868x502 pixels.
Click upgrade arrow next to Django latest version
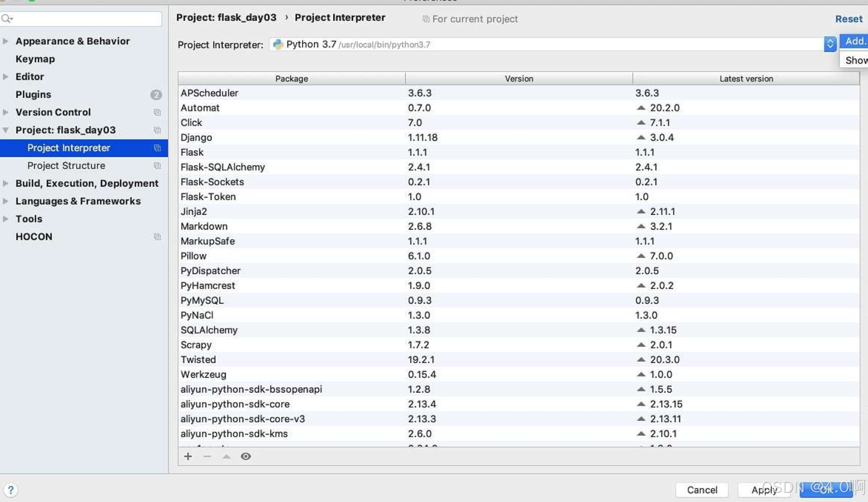(641, 138)
